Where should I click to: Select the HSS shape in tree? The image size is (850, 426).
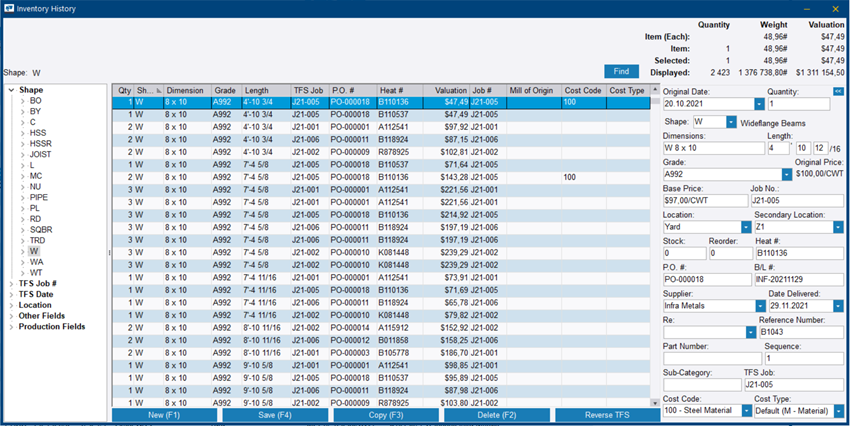pos(38,133)
